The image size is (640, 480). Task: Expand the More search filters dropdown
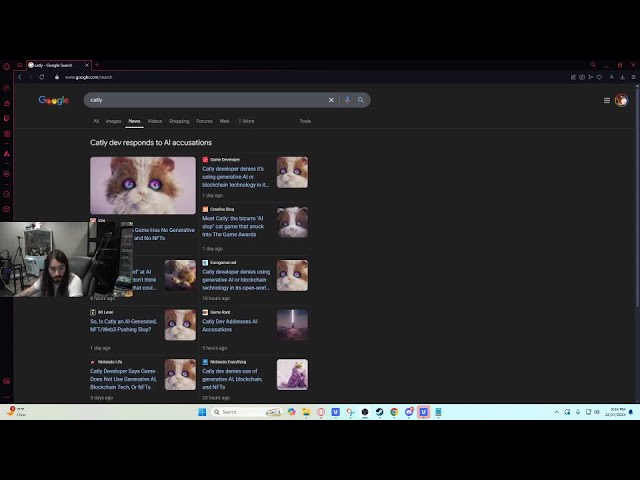[246, 121]
